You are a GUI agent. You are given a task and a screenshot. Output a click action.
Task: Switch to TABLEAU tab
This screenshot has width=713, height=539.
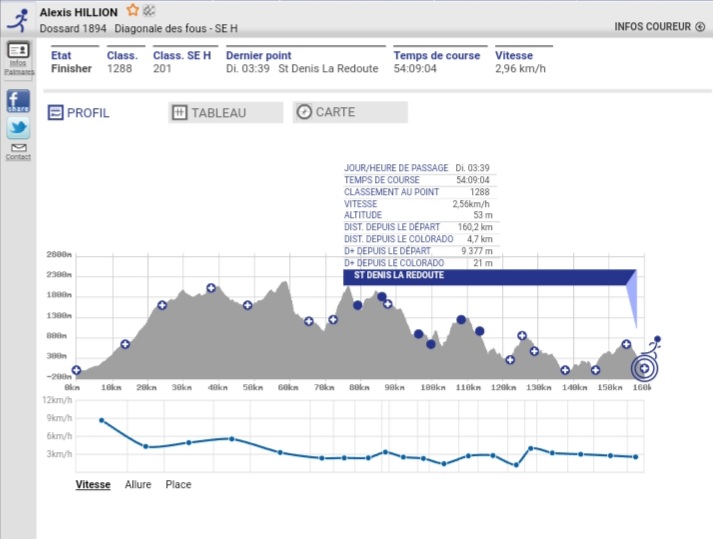pyautogui.click(x=226, y=112)
